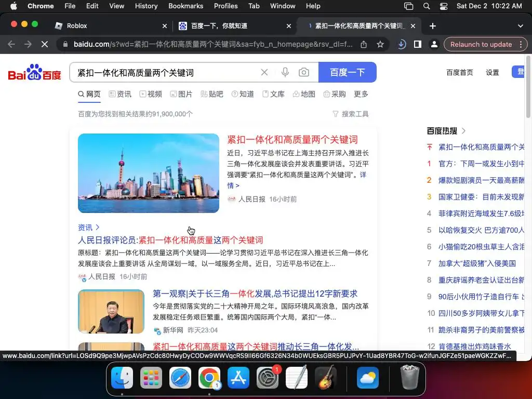Open 人民日报评论员 article link

pyautogui.click(x=170, y=240)
